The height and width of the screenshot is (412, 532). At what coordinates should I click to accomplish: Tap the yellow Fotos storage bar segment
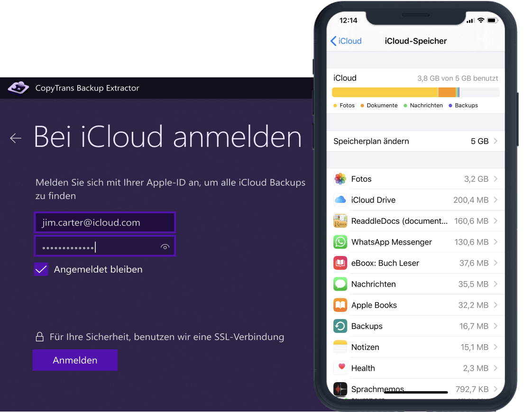coord(385,92)
